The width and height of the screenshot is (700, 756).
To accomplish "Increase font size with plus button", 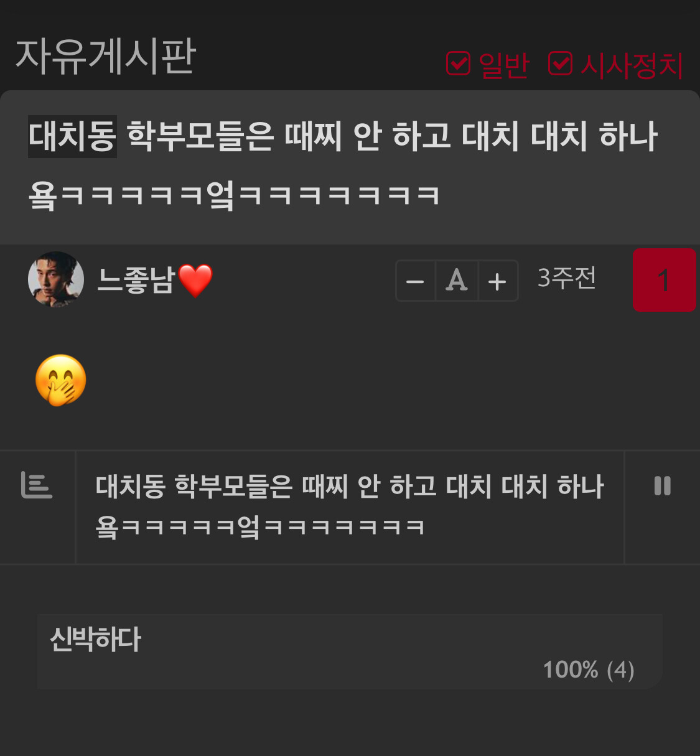I will click(497, 281).
